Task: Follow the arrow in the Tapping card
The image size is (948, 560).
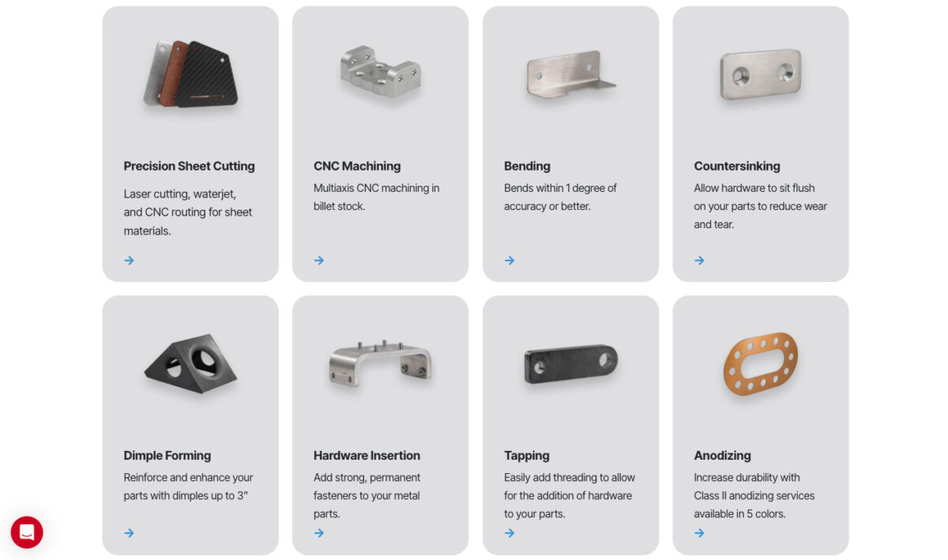Action: [x=510, y=533]
